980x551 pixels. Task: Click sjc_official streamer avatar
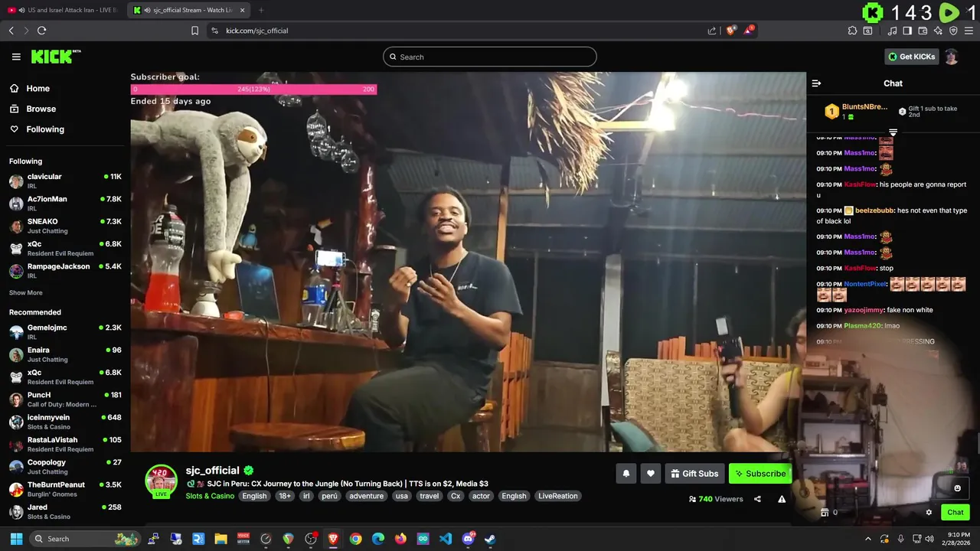tap(162, 481)
